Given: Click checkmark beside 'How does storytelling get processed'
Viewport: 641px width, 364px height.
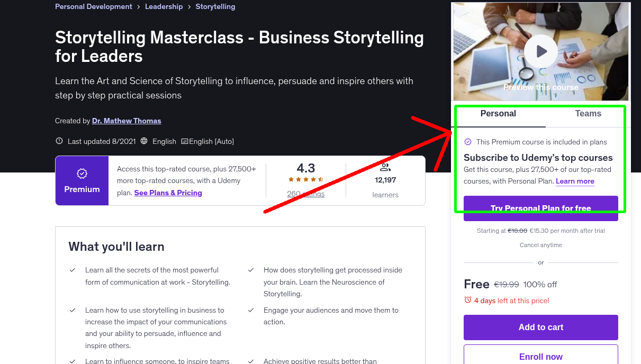Looking at the screenshot, I should tap(251, 270).
